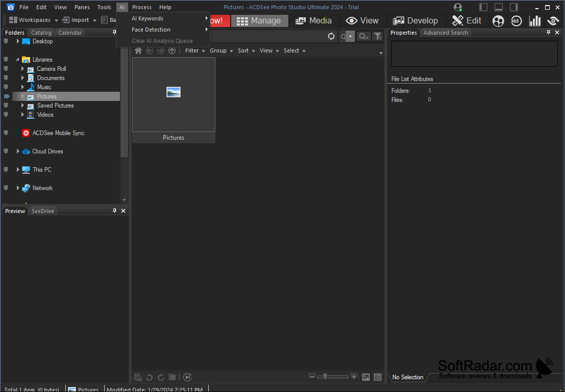
Task: Navigate back with the left arrow icon
Action: tap(150, 51)
